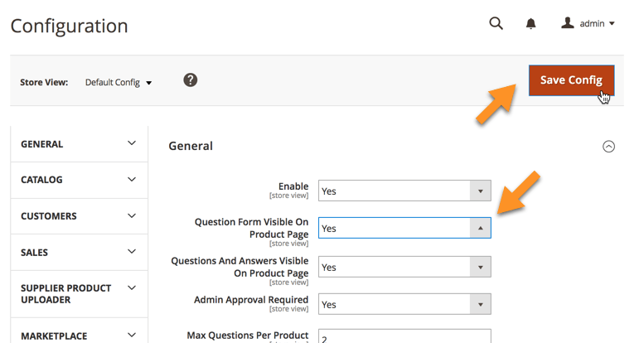Expand the SUPPLIER PRODUCT UPLOADER section
644x343 pixels.
tap(79, 294)
